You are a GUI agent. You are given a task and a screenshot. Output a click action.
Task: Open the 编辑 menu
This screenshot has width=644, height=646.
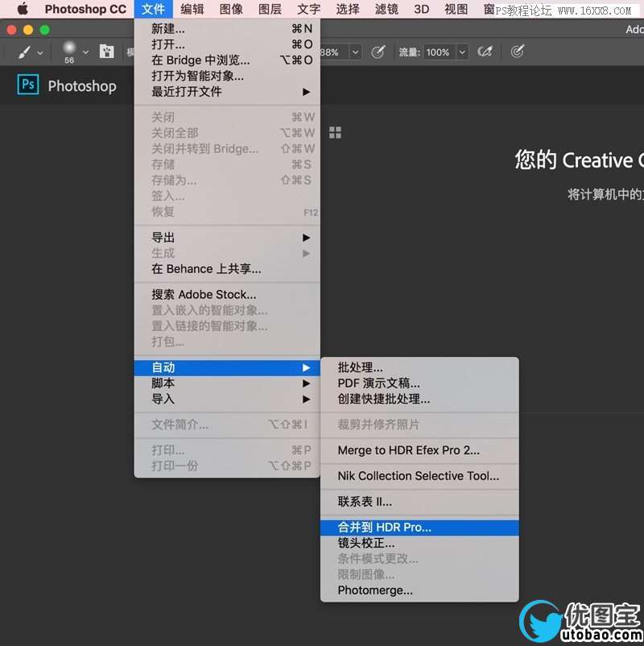(x=192, y=9)
